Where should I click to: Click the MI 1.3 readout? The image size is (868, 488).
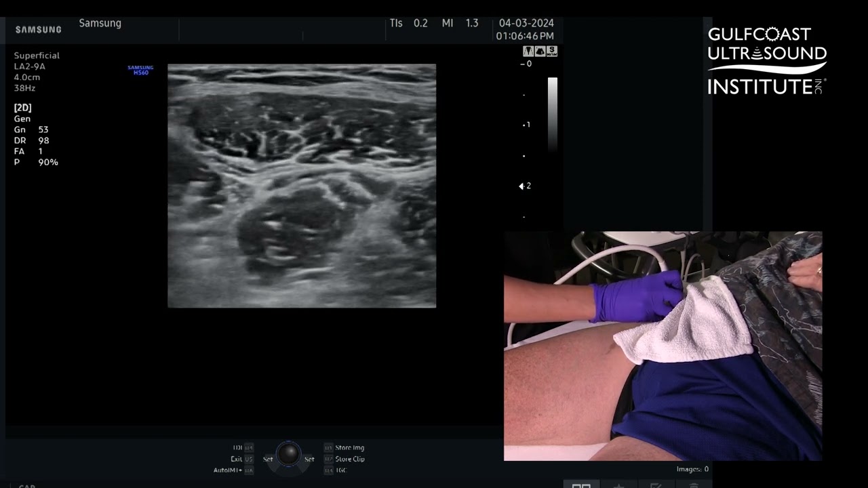[460, 23]
